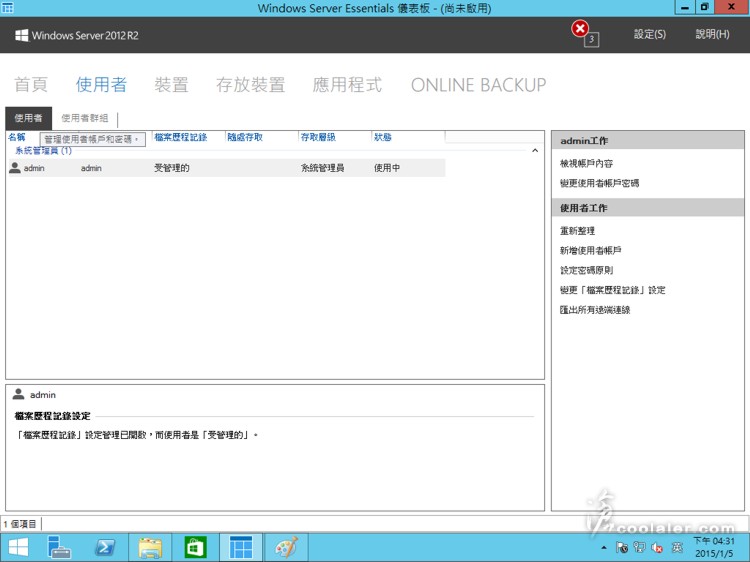Click the muted volume tray icon
Viewport: 750px width, 562px height.
click(x=657, y=547)
